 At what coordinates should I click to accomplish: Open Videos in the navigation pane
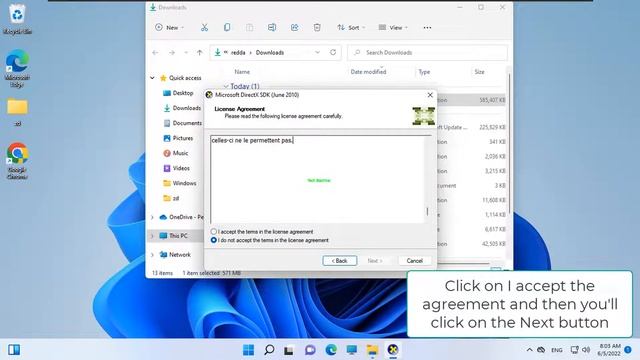click(177, 168)
